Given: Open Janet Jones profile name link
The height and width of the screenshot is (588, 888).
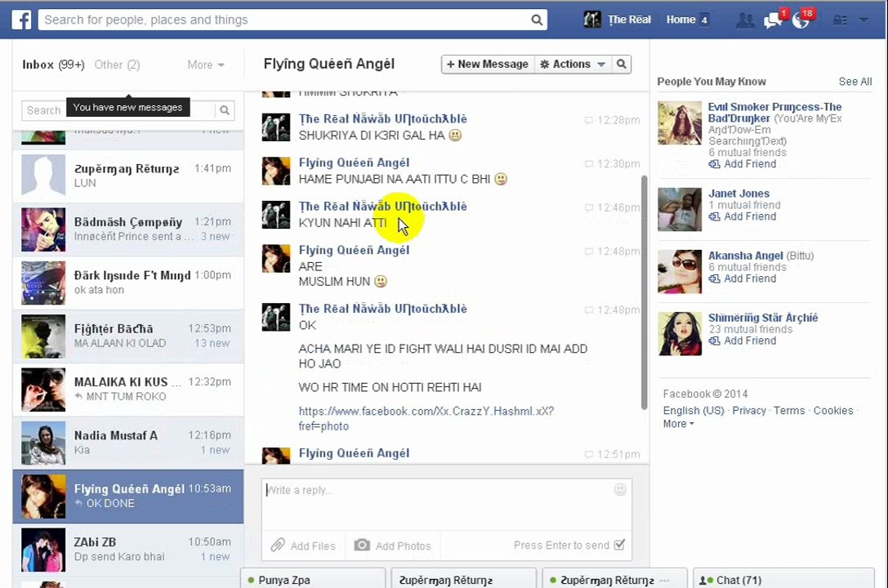Looking at the screenshot, I should [x=739, y=194].
